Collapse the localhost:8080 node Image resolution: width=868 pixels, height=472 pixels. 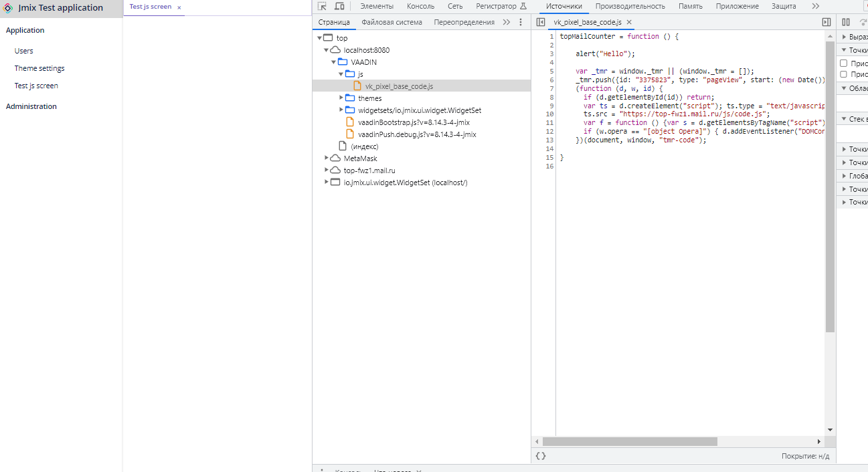(327, 50)
